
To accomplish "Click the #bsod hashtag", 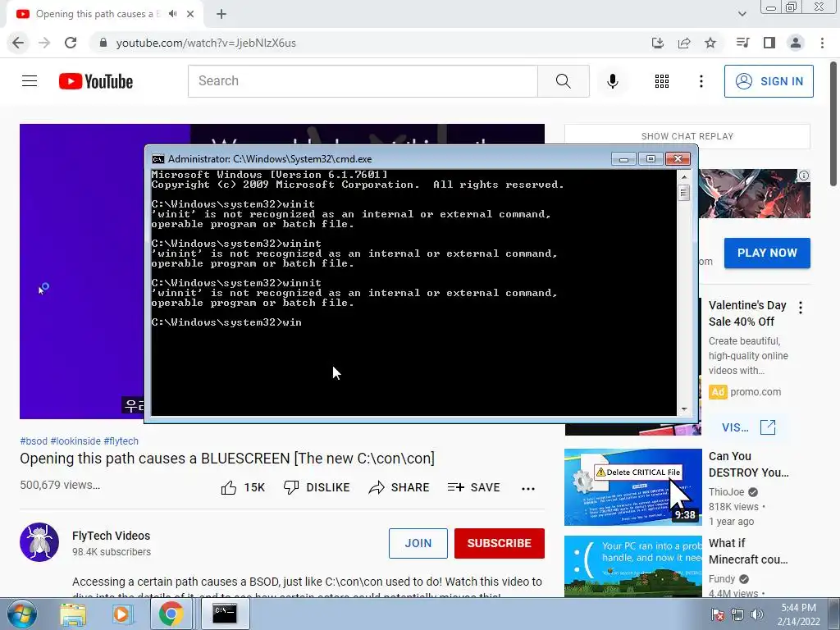I will (34, 441).
